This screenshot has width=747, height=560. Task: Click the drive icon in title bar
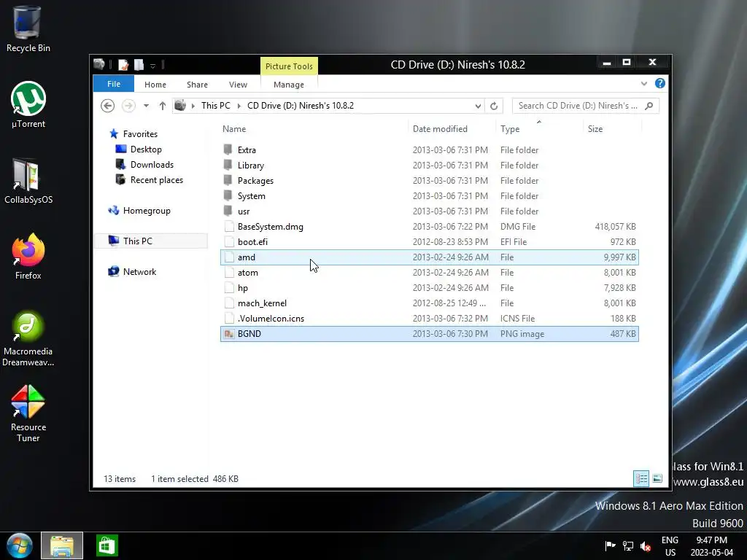tap(99, 64)
